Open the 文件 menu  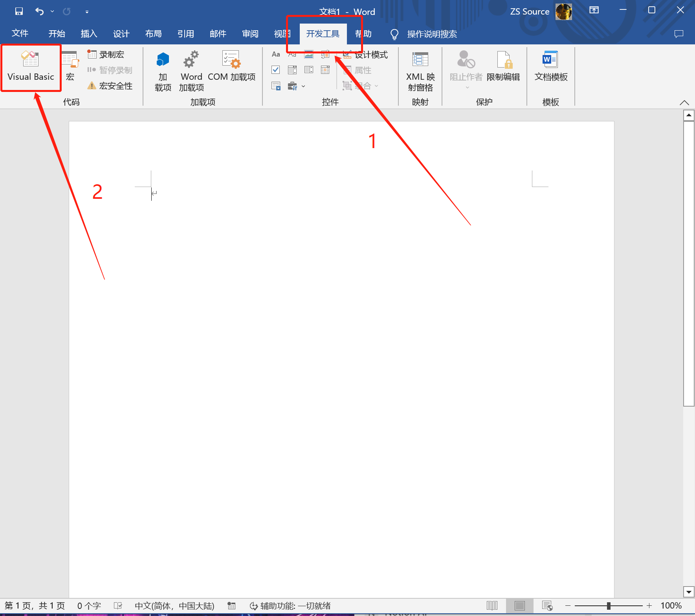tap(20, 33)
